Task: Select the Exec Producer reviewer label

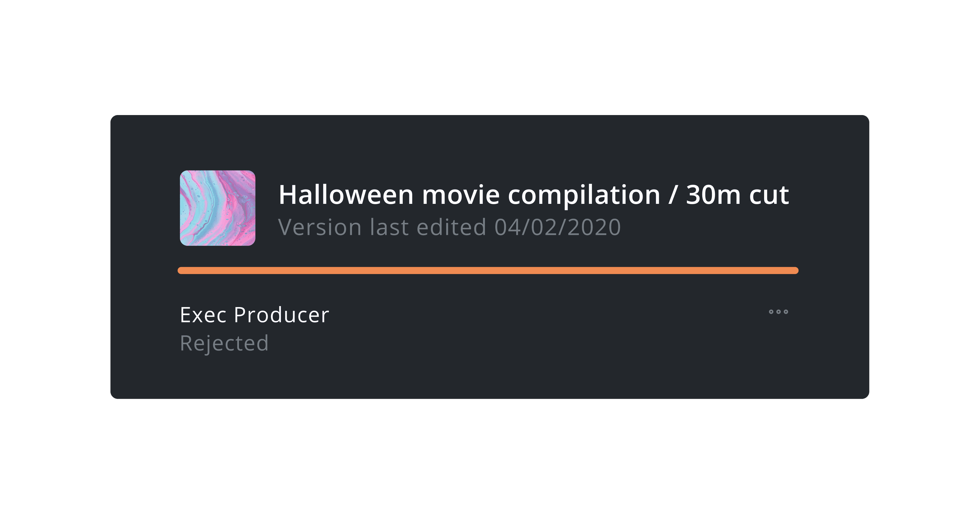Action: [x=254, y=315]
